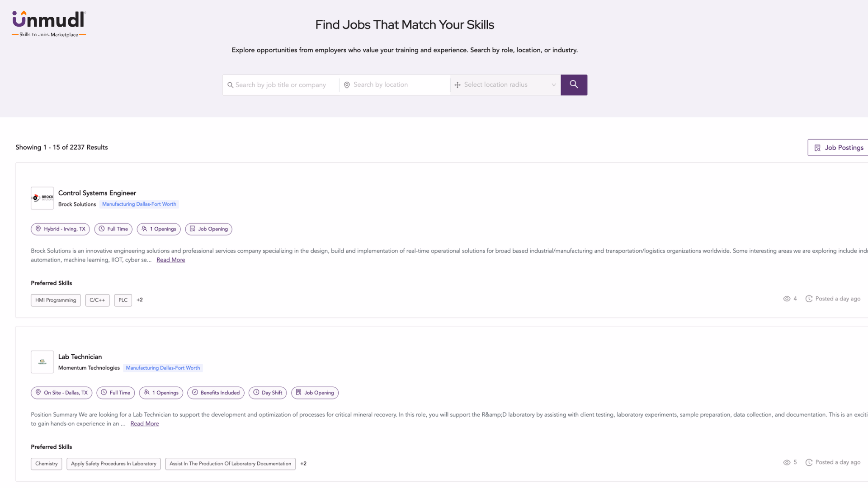Click Read More on Brock Solutions description
This screenshot has width=868, height=488.
[x=171, y=260]
